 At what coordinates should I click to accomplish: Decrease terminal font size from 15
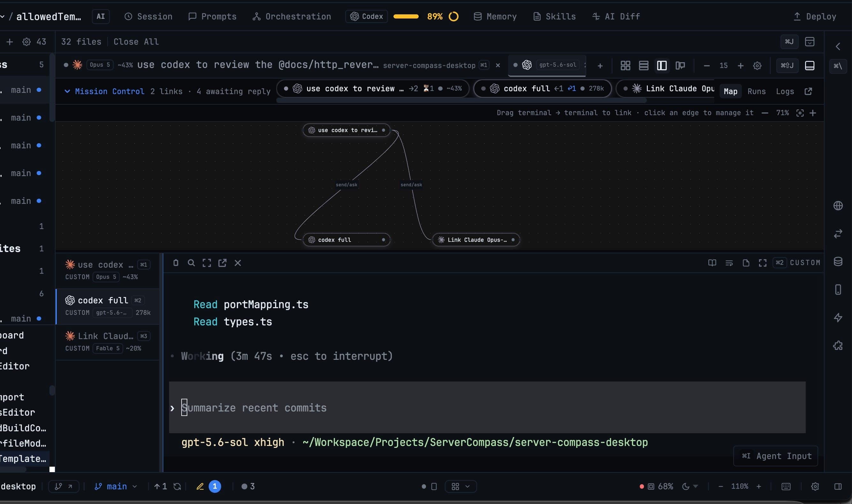pos(706,65)
